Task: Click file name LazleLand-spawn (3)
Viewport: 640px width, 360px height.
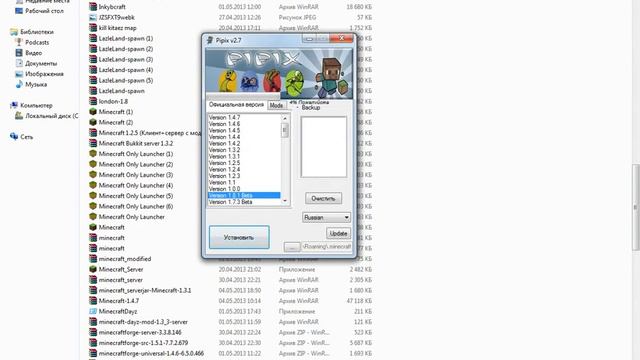Action: click(x=126, y=60)
